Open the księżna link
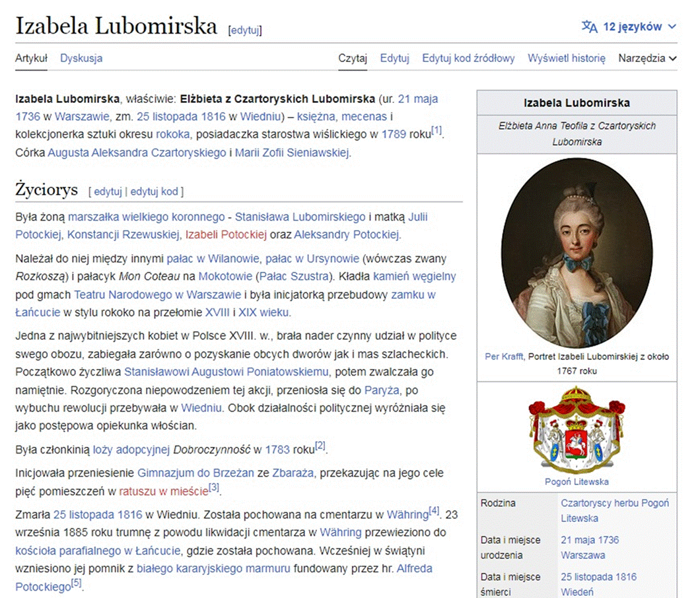Image resolution: width=700 pixels, height=598 pixels. (x=316, y=117)
